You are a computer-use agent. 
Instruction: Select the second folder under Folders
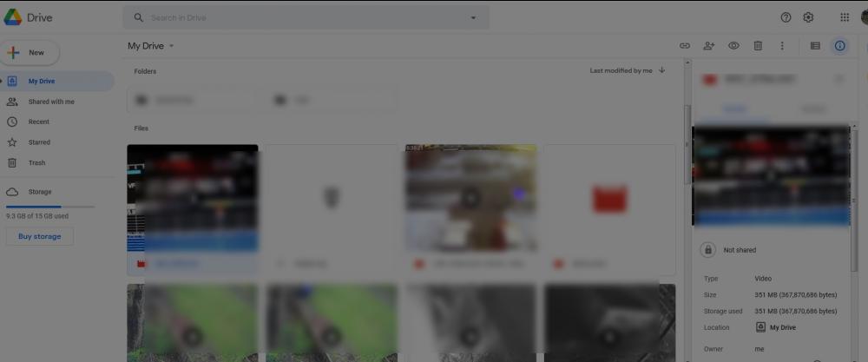point(331,100)
